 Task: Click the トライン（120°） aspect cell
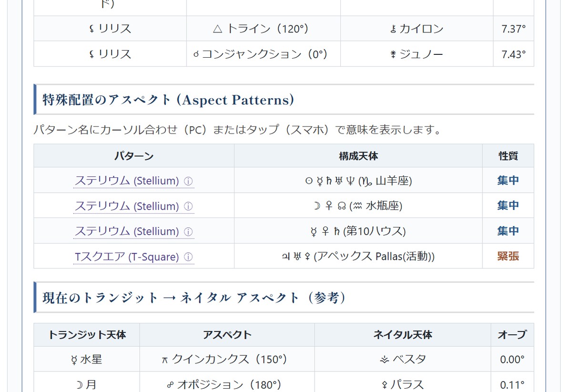264,29
